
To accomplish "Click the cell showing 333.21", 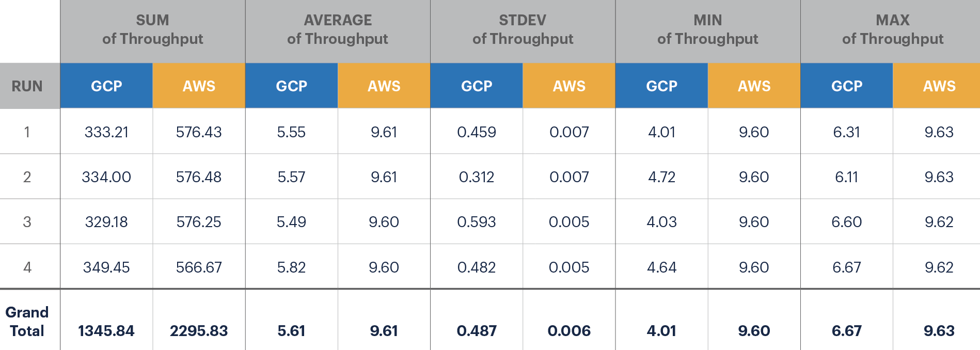I will tap(106, 132).
